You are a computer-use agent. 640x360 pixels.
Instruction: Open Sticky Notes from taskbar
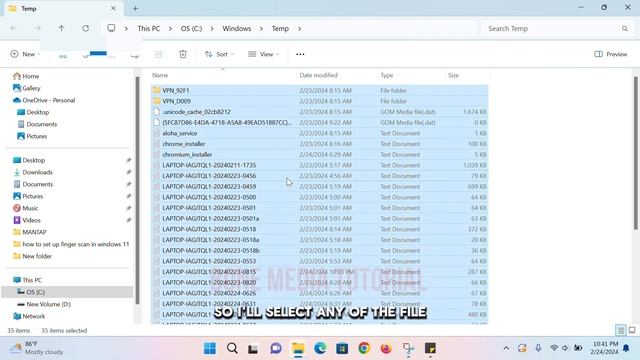(430, 348)
